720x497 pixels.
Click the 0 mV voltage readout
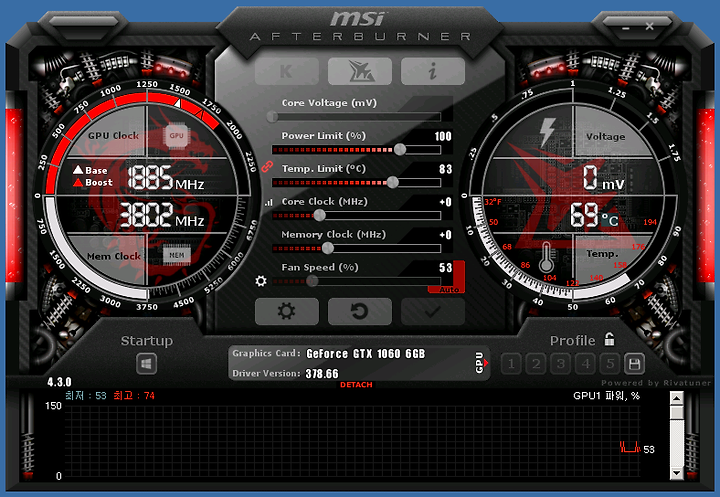(x=603, y=178)
